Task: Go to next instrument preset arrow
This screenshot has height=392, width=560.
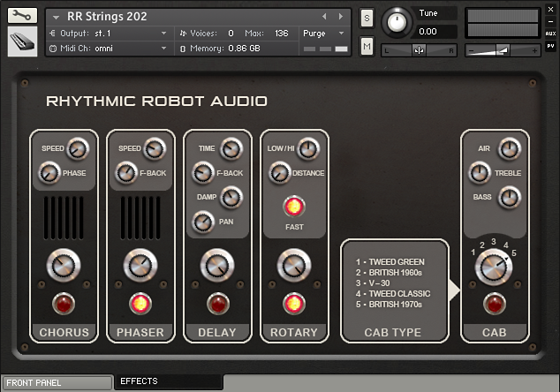Action: [341, 17]
